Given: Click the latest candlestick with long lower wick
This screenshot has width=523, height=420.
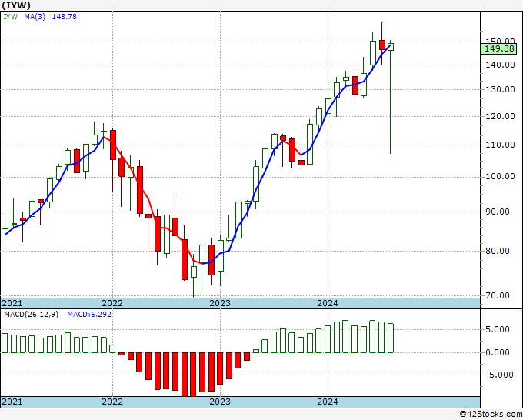Looking at the screenshot, I should (x=390, y=97).
